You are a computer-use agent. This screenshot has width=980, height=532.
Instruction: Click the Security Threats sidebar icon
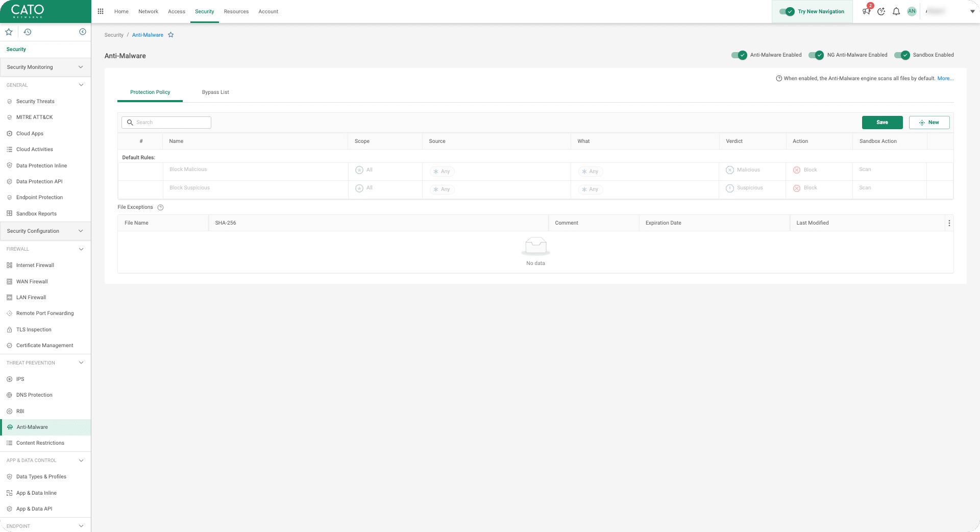coord(9,102)
